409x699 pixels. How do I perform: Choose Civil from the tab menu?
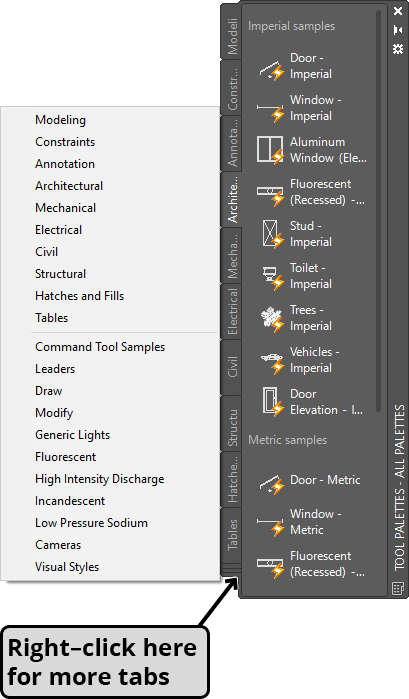point(46,252)
